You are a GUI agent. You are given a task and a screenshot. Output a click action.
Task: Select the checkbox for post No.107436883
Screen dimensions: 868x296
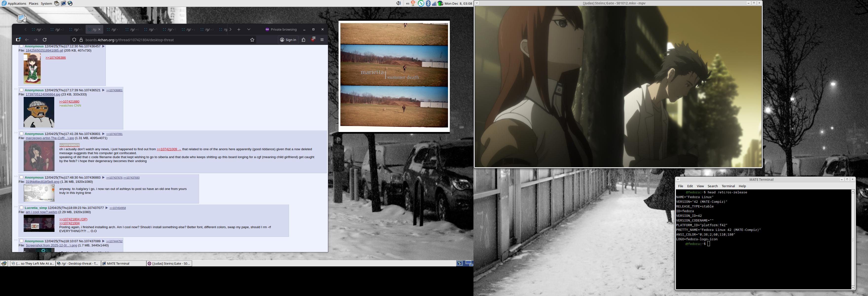point(21,177)
